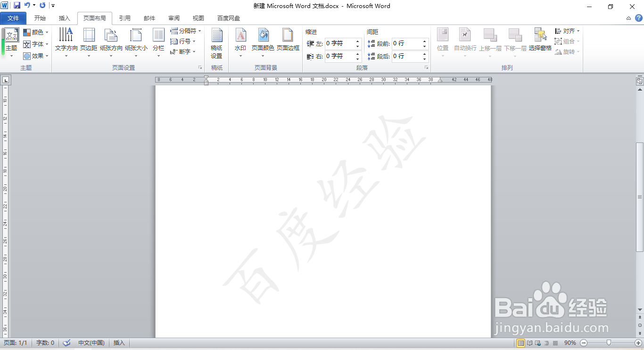Switch to 插入 Insert tab

point(65,18)
